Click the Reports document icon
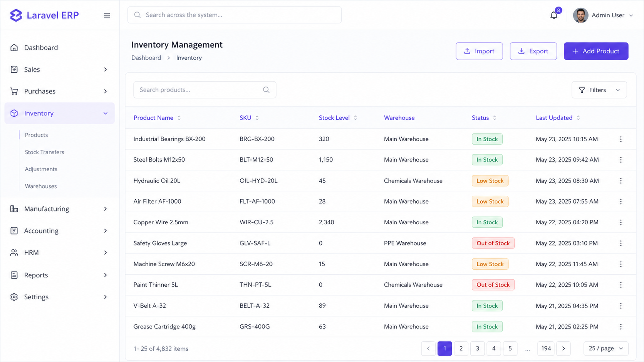 tap(14, 275)
